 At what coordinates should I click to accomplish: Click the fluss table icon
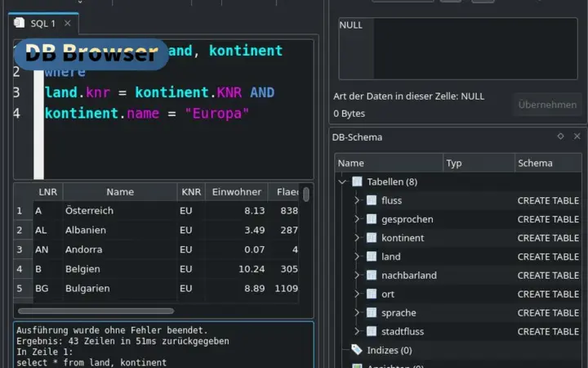372,200
